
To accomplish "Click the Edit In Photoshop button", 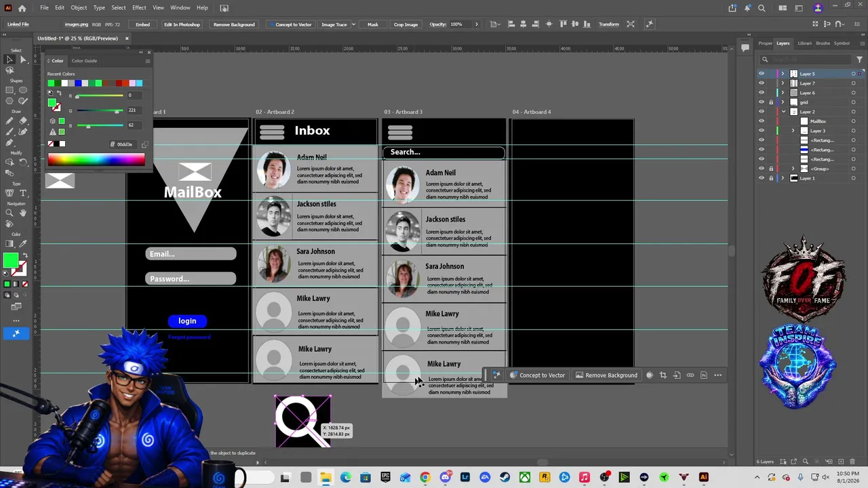I will [182, 24].
